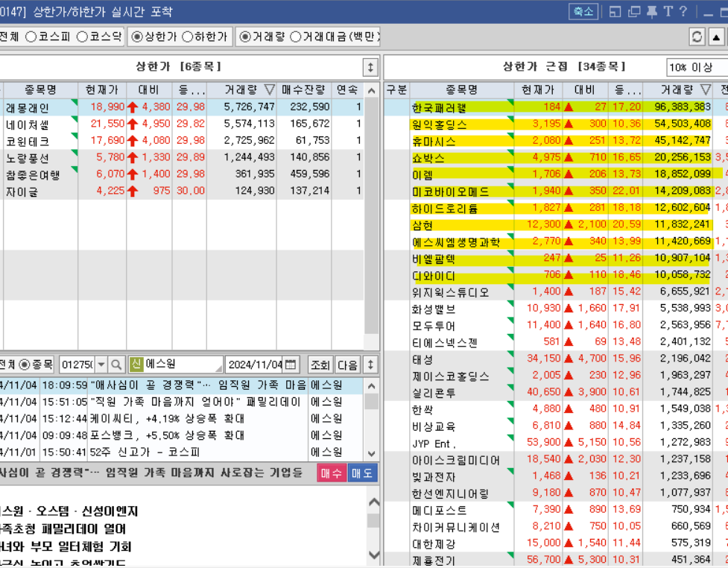Click article pane scroll down chevron

[373, 555]
